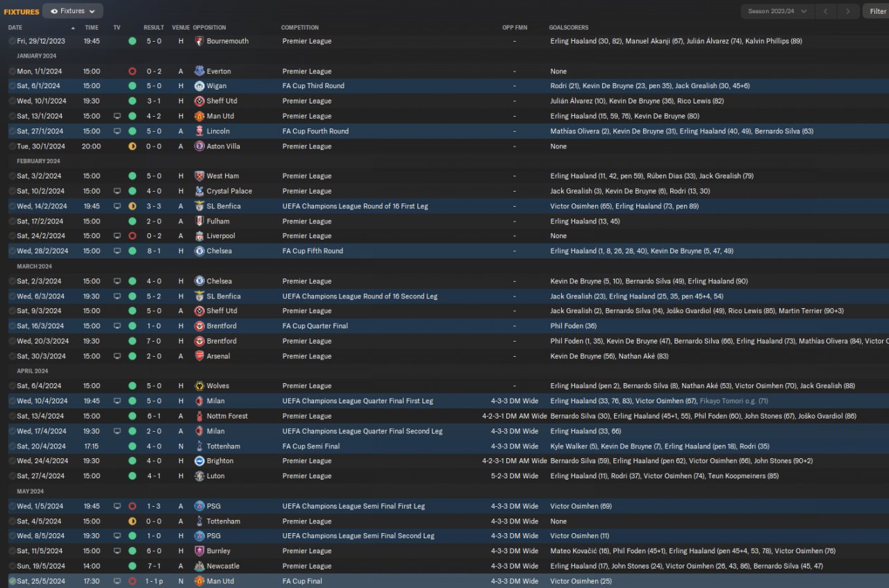Open the West Ham club badge

pos(199,176)
